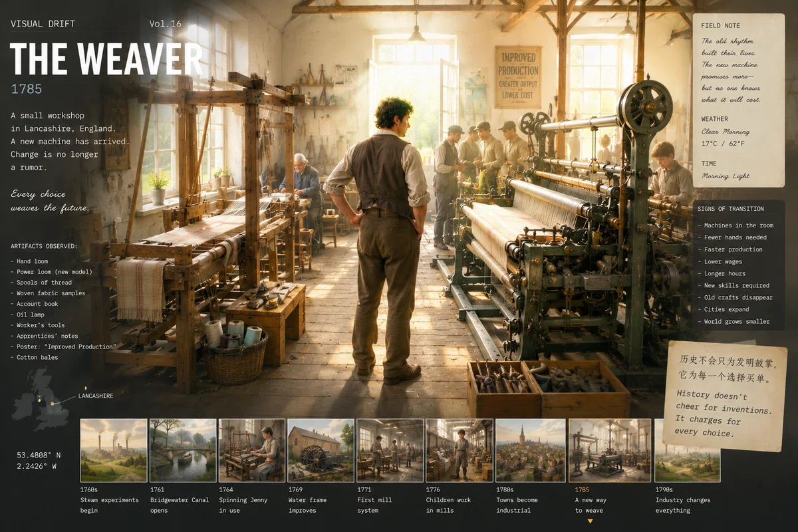Click the 17°C / 62°F temperature value
The height and width of the screenshot is (532, 798).
[x=723, y=142]
